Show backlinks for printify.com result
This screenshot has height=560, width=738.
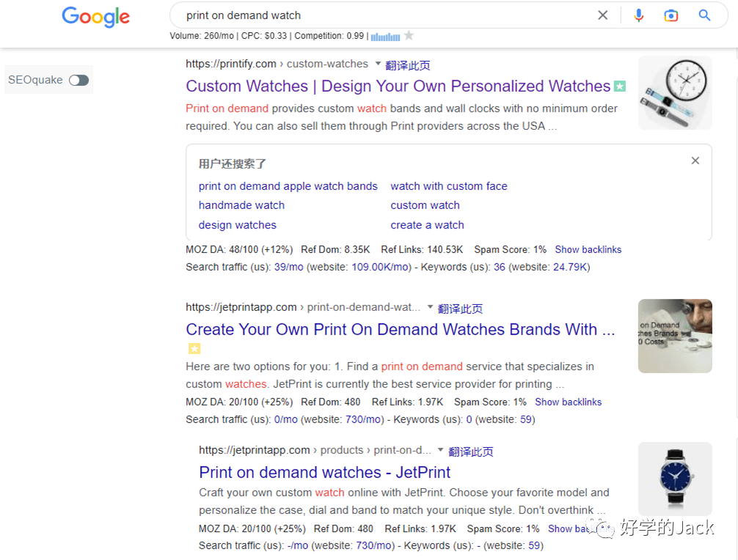pos(588,250)
